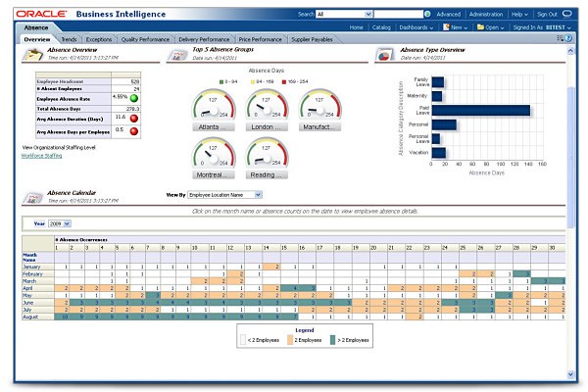Switch to the Trends tab
Viewport: 588px width, 392px height.
(x=69, y=39)
